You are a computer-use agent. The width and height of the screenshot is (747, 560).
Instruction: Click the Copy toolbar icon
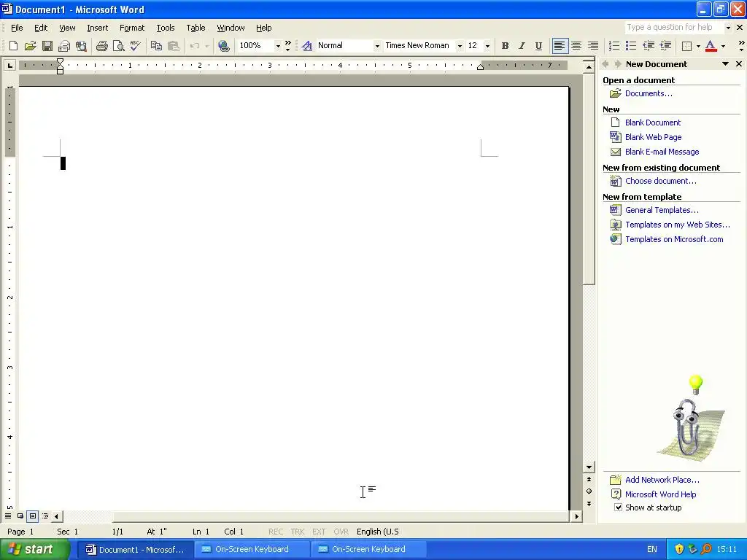[156, 46]
